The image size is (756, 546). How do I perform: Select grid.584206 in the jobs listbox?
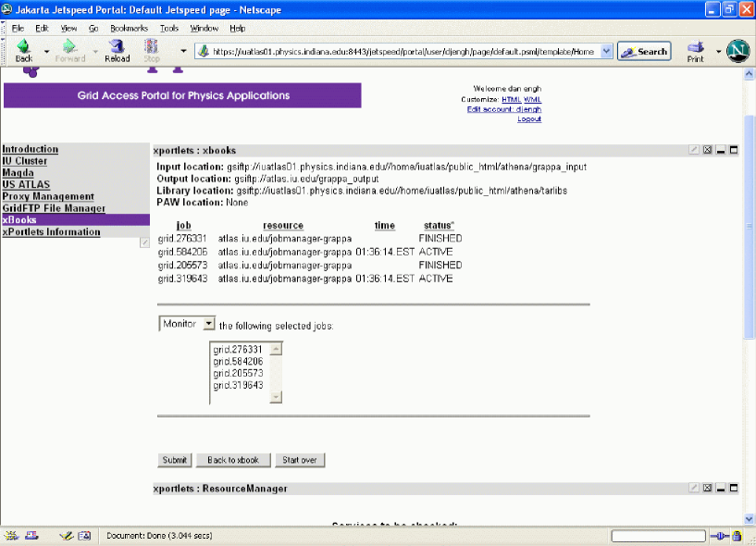pyautogui.click(x=238, y=361)
